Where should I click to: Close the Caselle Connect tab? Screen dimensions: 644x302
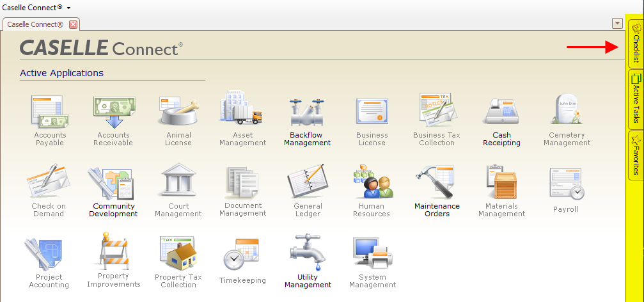pos(73,24)
